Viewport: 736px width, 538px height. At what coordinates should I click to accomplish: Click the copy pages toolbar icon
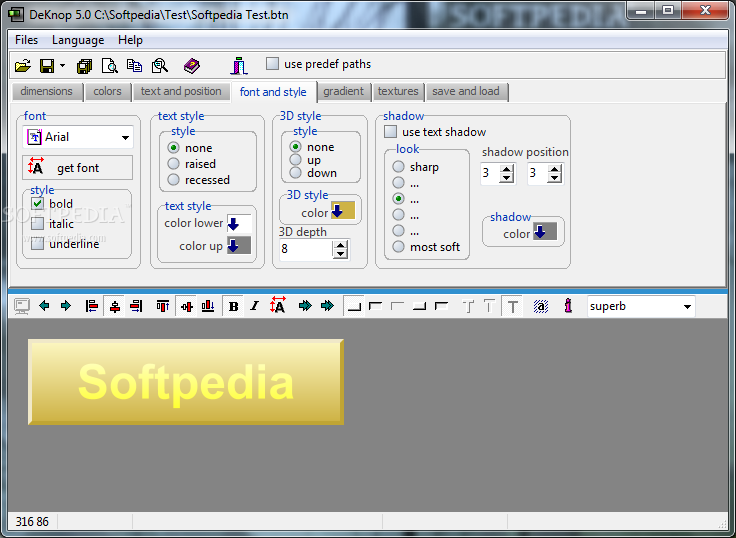coord(134,66)
